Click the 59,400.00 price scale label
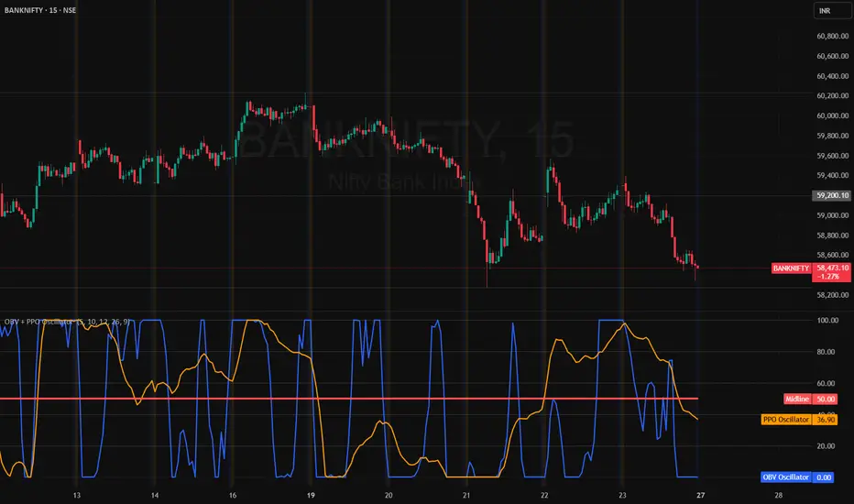Screen dimensions: 854x504 (x=833, y=175)
